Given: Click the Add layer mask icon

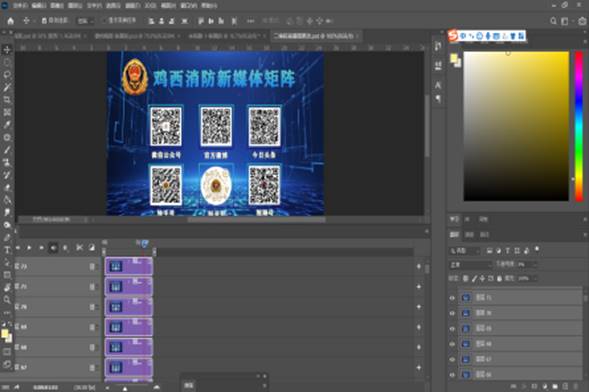Looking at the screenshot, I should pos(534,386).
